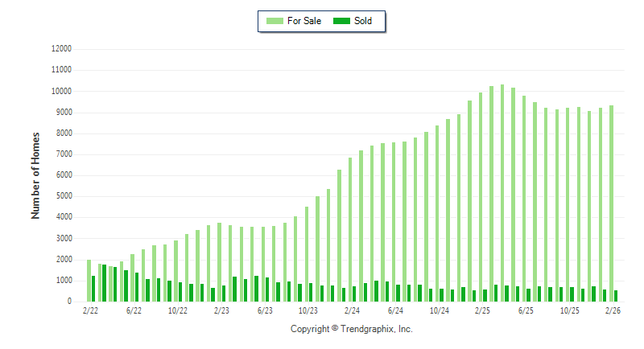
Task: Click the 12000 y-axis value
Action: point(61,49)
